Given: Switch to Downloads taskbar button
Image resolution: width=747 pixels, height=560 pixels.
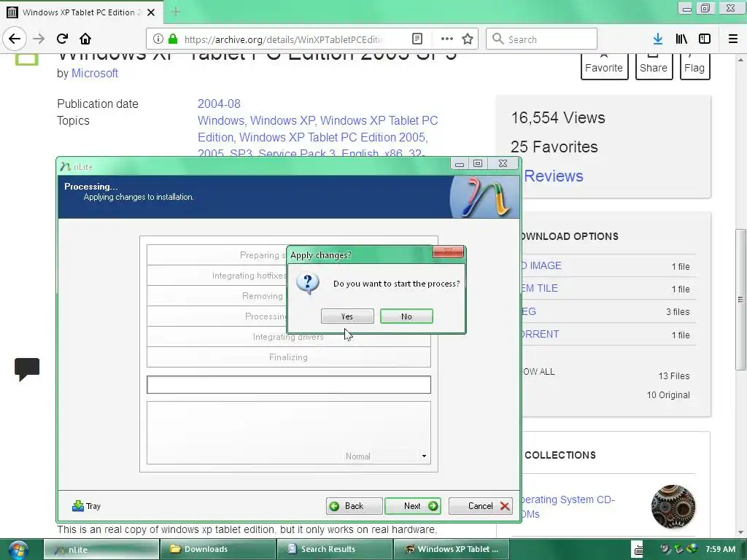Looking at the screenshot, I should coord(218,550).
